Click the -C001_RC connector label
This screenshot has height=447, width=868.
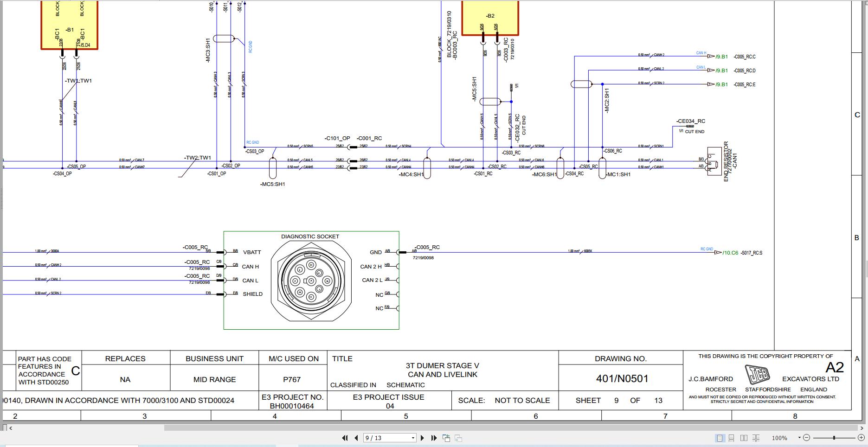coord(369,138)
